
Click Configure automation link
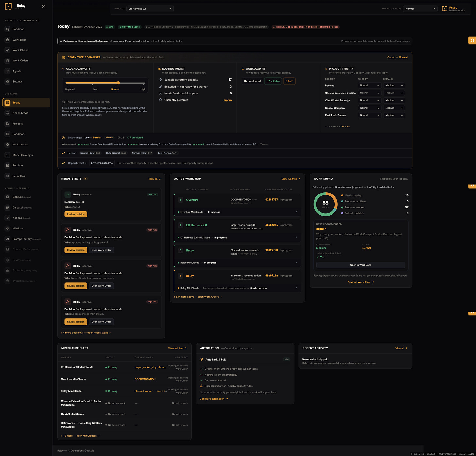(x=214, y=399)
